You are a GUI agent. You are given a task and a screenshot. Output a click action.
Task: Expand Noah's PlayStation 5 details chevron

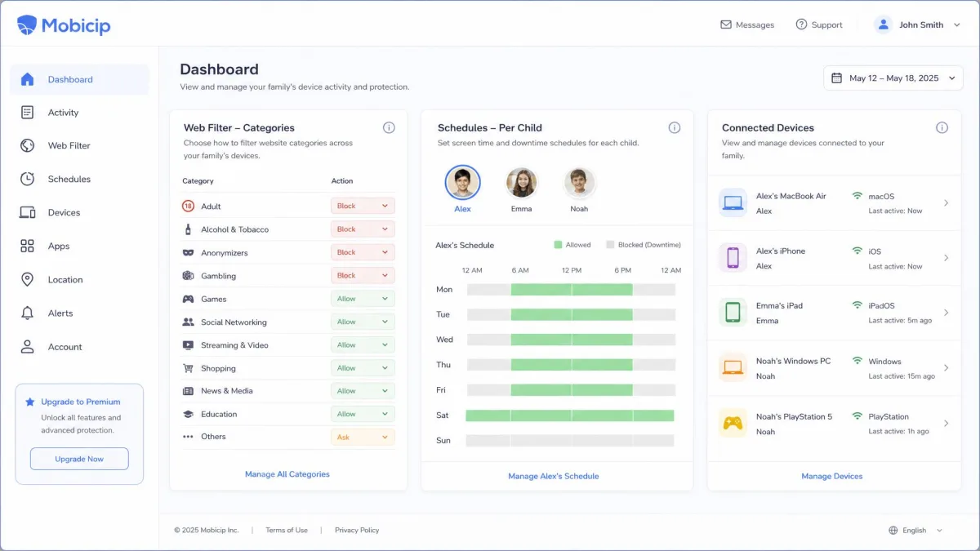(946, 424)
